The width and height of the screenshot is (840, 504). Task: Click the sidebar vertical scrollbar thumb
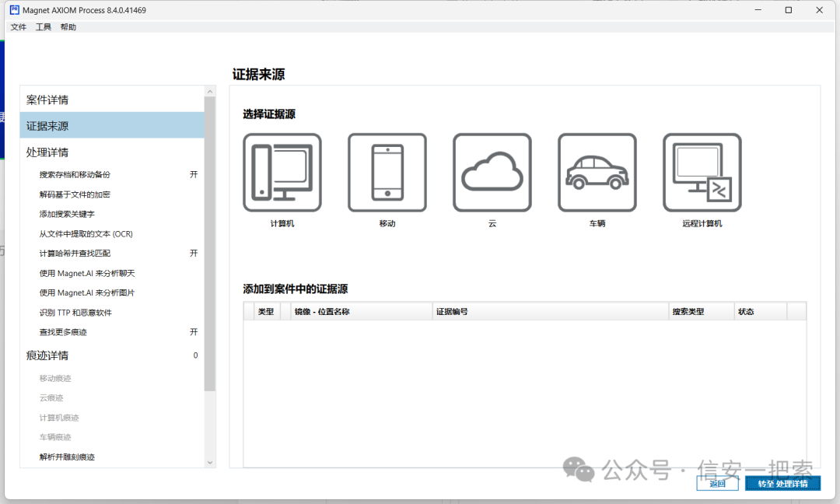[x=210, y=243]
